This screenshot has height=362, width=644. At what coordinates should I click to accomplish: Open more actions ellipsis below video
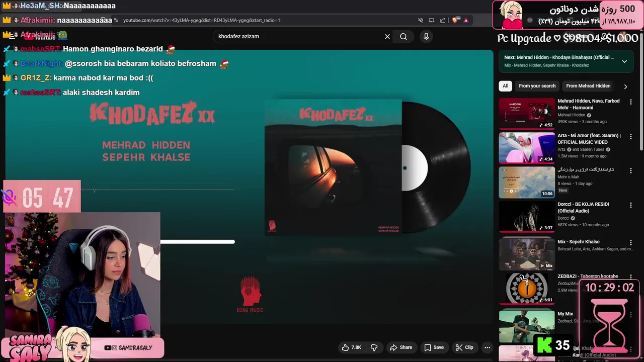click(487, 347)
